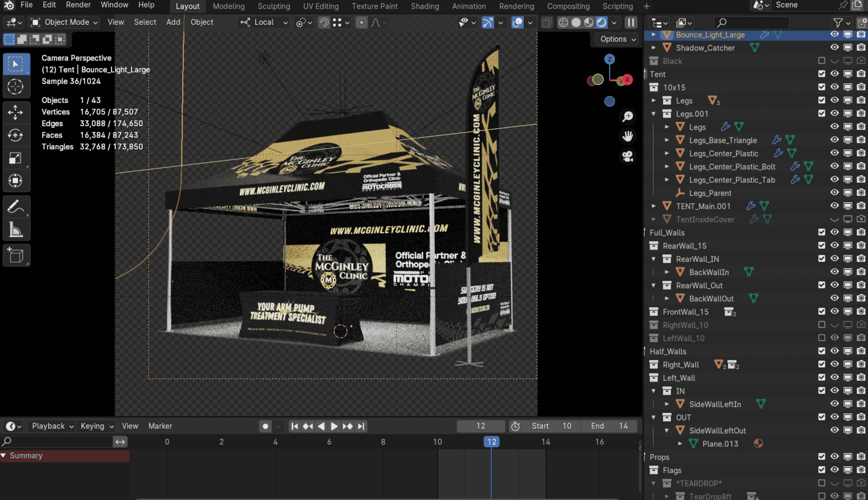Click the pan view hand icon
868x500 pixels.
[x=628, y=136]
